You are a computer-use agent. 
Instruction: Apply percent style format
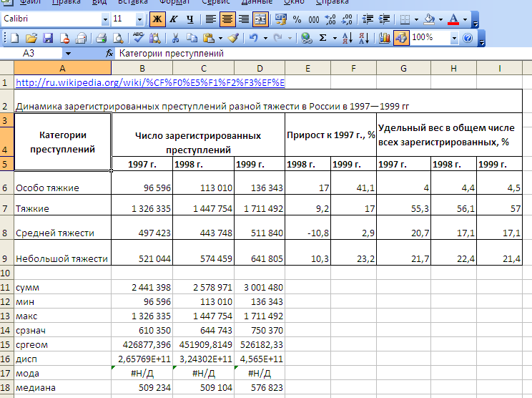297,19
